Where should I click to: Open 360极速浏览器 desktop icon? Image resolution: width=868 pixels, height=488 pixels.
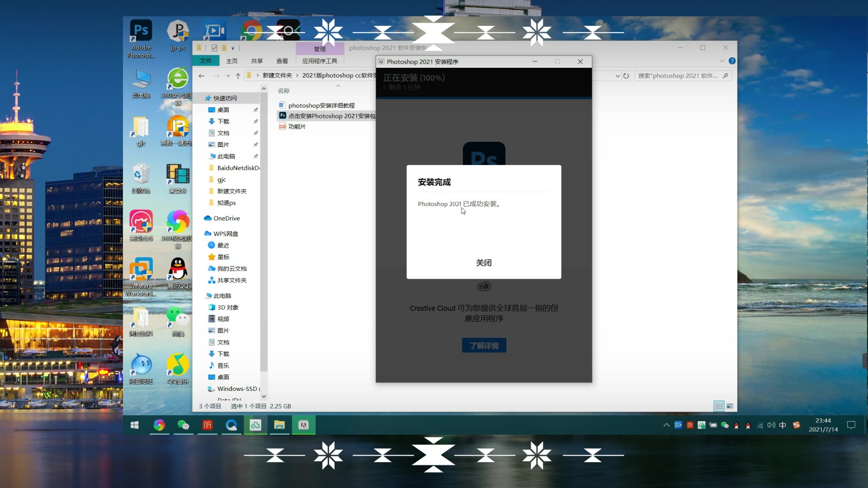178,230
